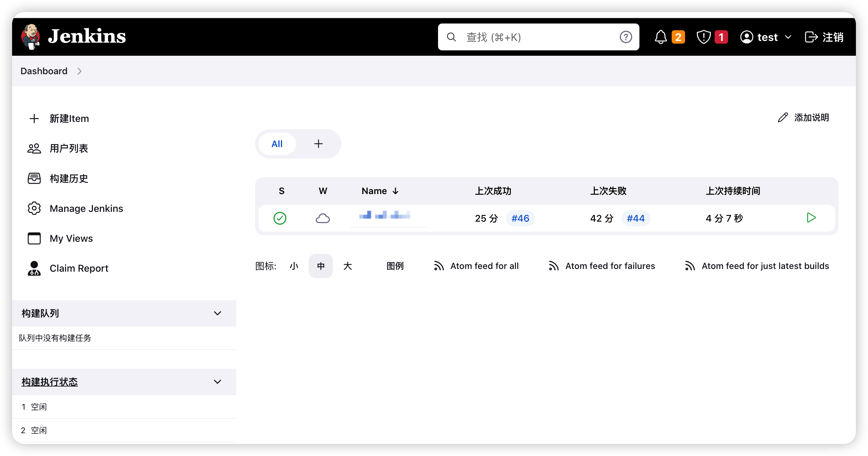Sort by 上次成功 column

coord(493,191)
